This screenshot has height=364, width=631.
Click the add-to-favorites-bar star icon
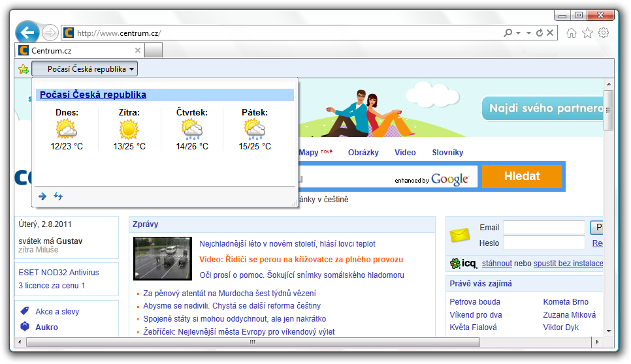(x=24, y=69)
